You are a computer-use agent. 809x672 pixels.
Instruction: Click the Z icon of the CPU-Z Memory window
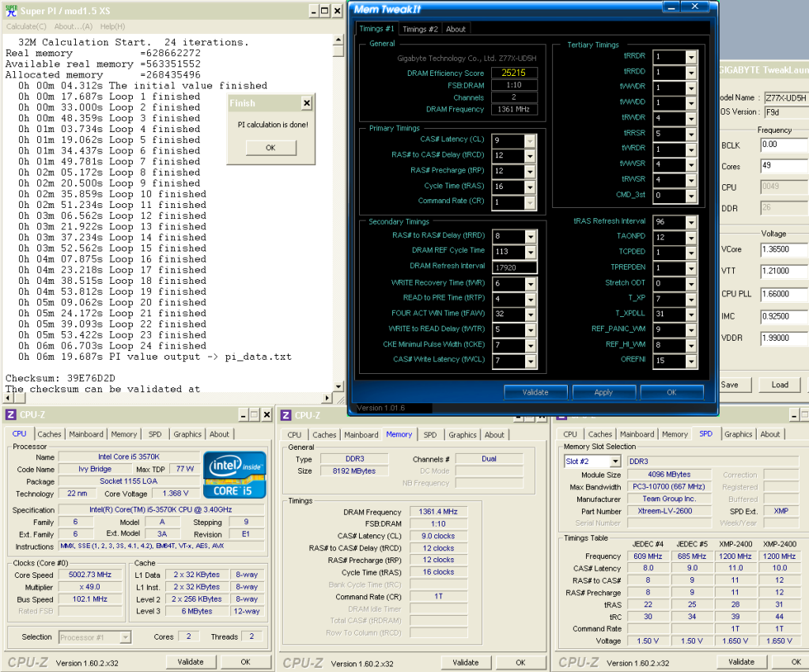coord(286,415)
